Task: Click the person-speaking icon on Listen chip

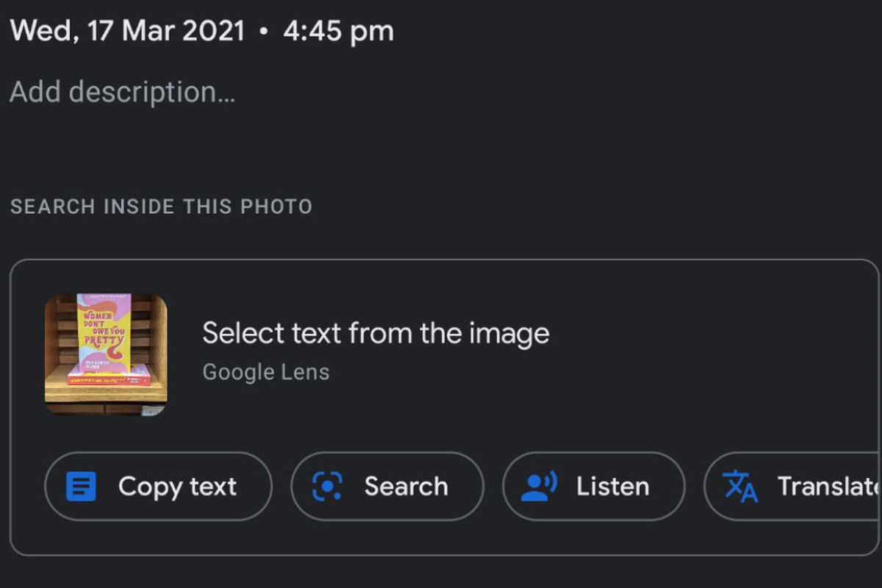Action: coord(536,487)
